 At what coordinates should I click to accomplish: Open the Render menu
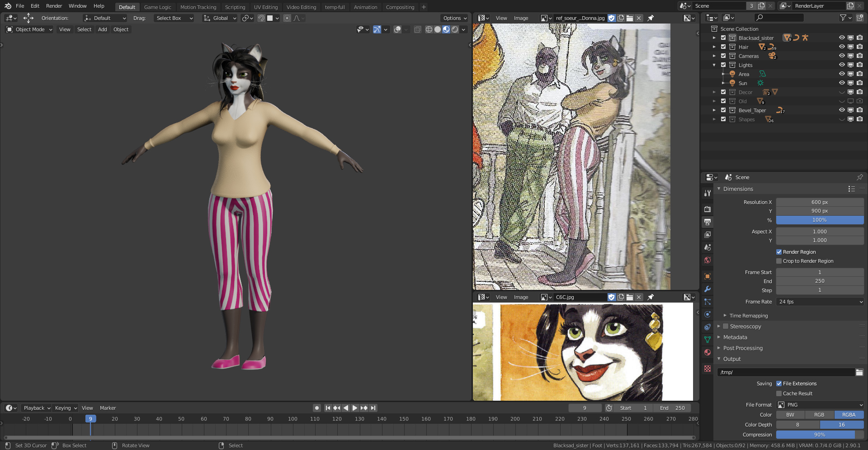click(54, 6)
